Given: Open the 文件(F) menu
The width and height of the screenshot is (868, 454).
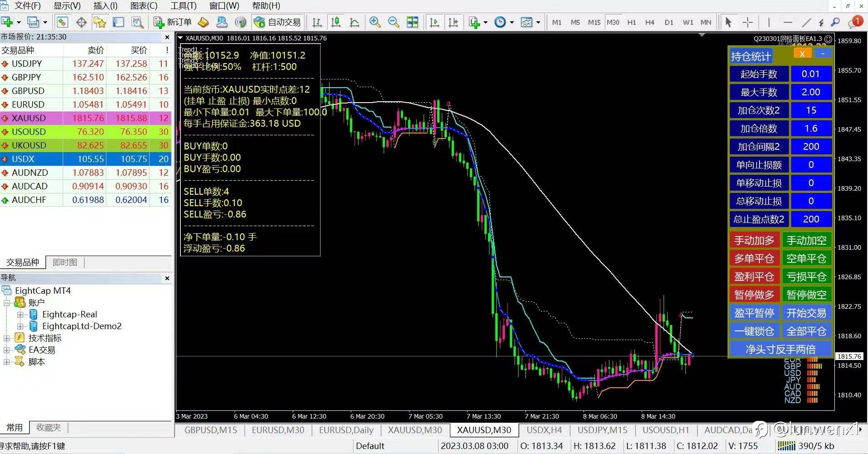Looking at the screenshot, I should [27, 6].
